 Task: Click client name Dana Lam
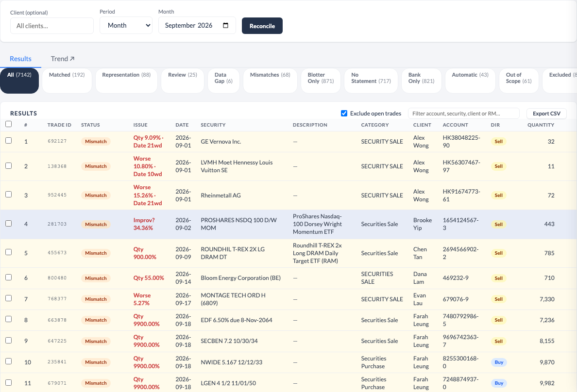pyautogui.click(x=420, y=278)
